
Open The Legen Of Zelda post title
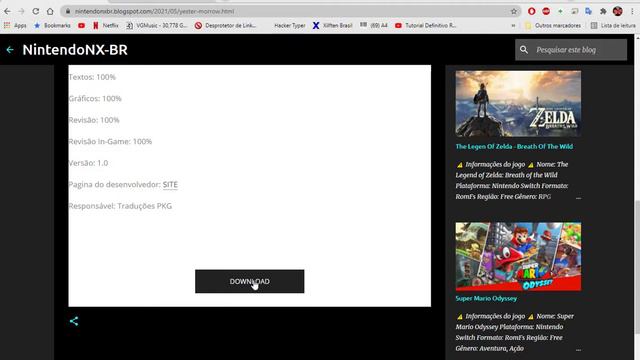click(x=514, y=147)
